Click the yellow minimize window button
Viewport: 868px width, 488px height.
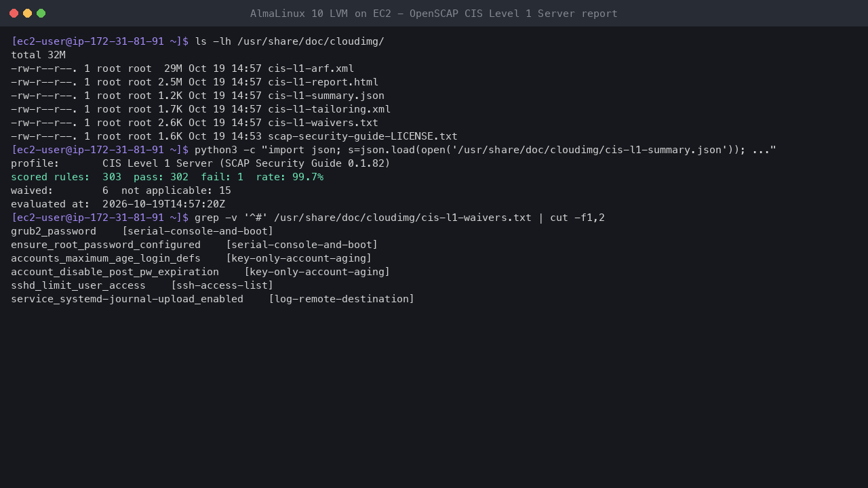point(27,14)
